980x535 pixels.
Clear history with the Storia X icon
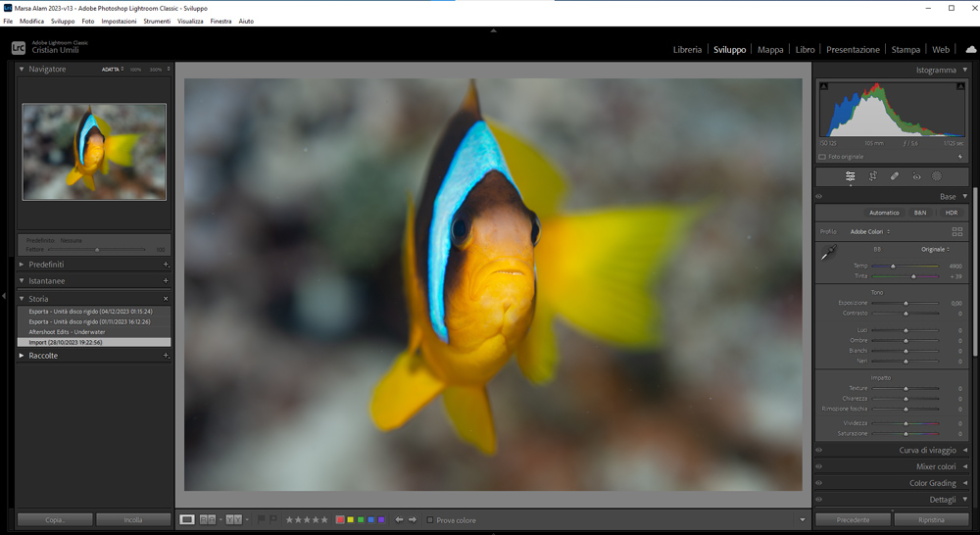[166, 299]
